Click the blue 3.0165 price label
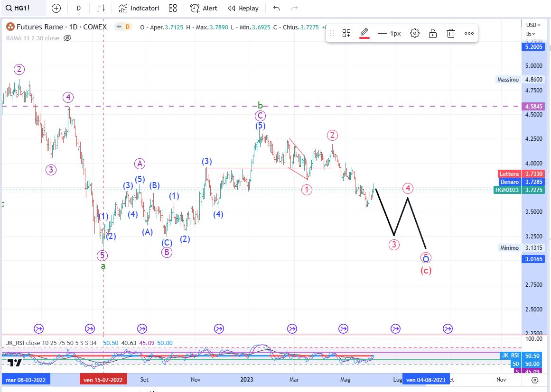551x392 pixels. coord(533,259)
